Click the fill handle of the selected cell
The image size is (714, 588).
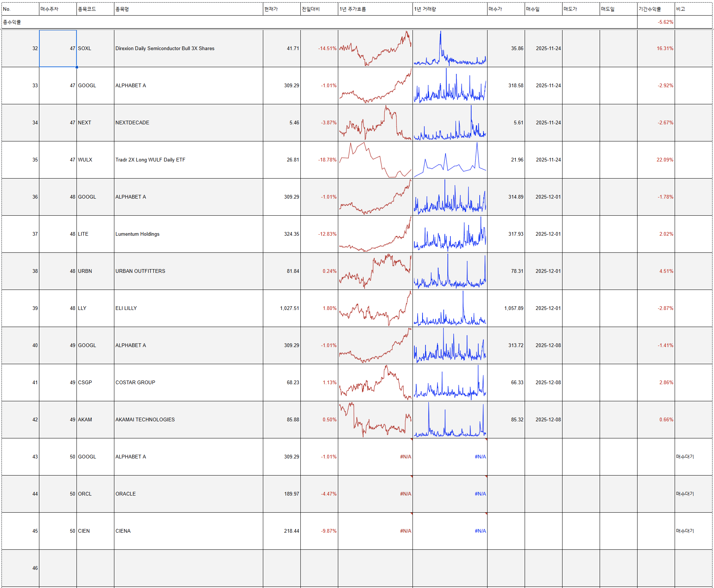[76, 67]
